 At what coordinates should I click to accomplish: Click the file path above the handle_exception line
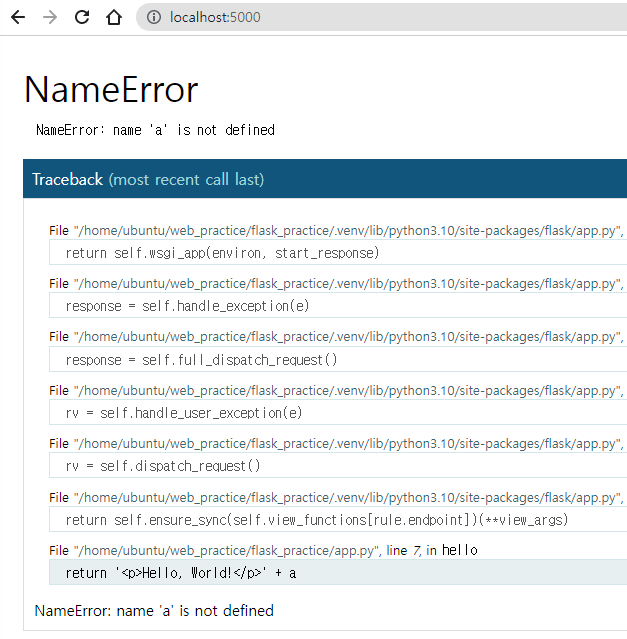[x=348, y=284]
